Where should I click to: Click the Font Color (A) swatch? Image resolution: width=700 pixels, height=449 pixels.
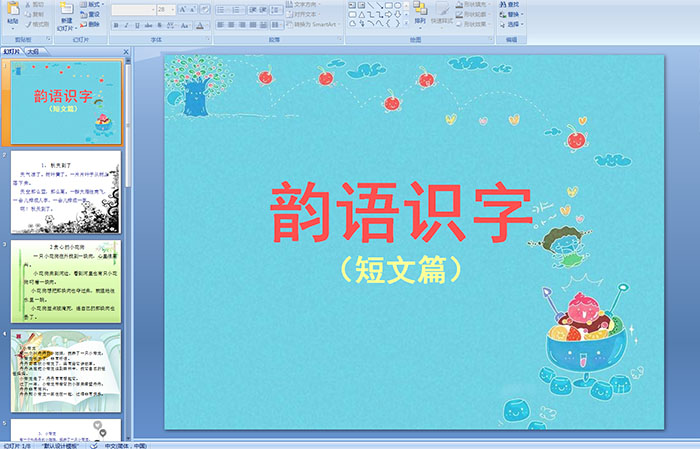[x=200, y=26]
